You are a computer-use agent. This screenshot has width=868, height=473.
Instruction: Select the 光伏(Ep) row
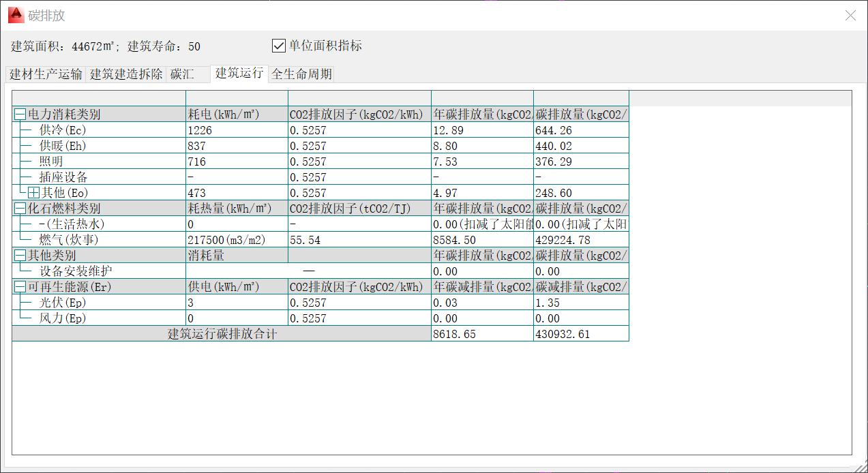(63, 303)
